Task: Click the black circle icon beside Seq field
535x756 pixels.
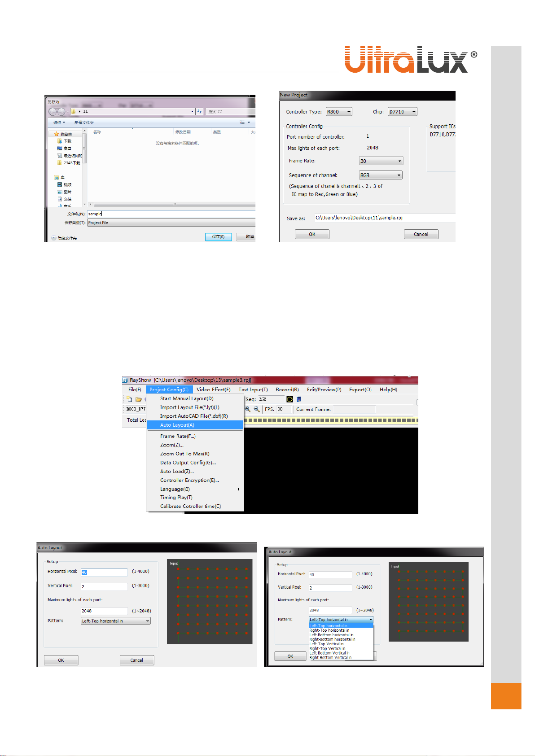Action: [289, 399]
